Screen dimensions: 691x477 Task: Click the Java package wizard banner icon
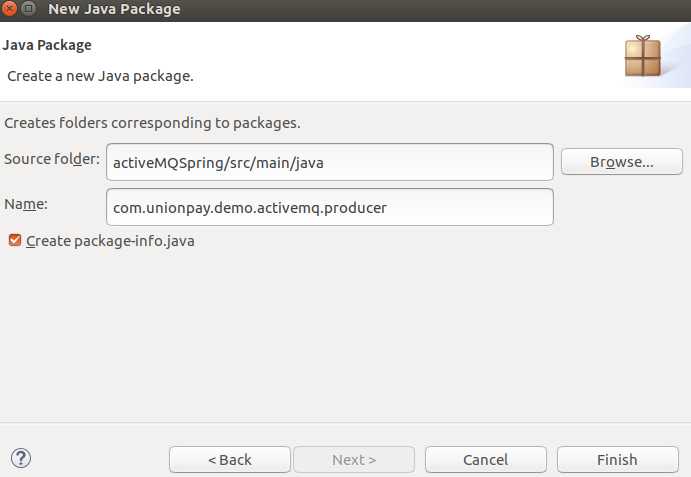[x=642, y=56]
